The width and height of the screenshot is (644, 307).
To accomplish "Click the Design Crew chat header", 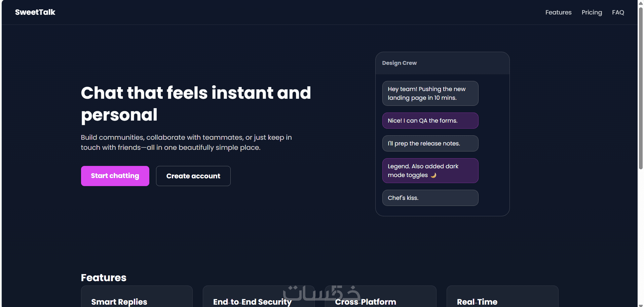I will click(399, 63).
